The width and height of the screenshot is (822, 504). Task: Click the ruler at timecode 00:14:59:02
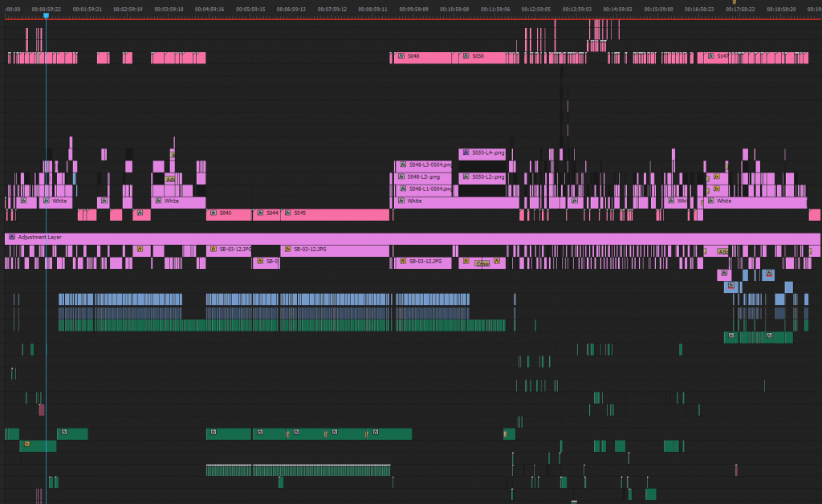[x=617, y=10]
